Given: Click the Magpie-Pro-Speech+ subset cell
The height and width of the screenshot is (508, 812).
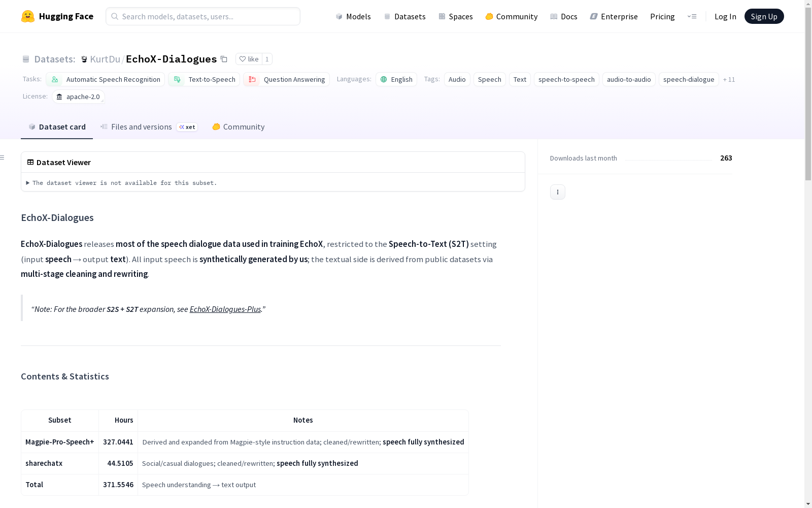Looking at the screenshot, I should tap(60, 442).
